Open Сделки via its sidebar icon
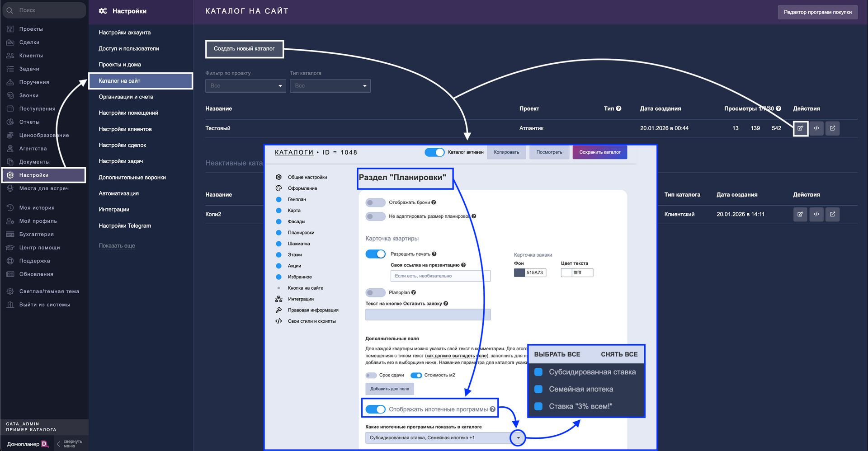The image size is (868, 451). (10, 42)
